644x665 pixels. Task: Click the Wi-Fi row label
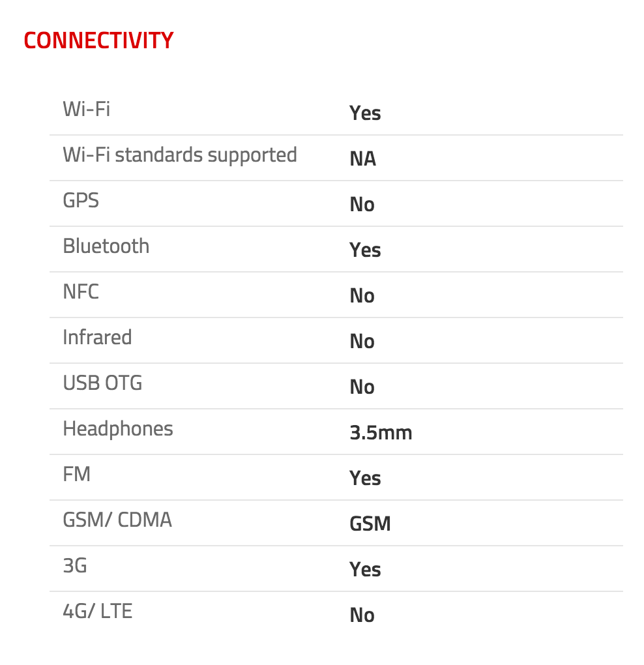pos(86,109)
